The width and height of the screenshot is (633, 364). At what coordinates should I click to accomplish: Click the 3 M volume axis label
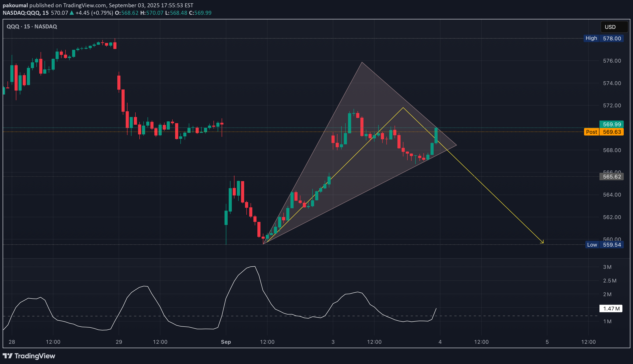[x=607, y=267]
